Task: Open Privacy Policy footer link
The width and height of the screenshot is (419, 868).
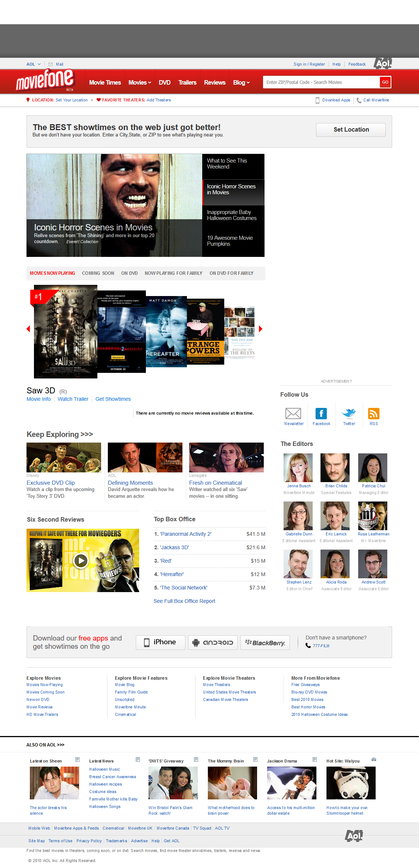Action: (89, 841)
